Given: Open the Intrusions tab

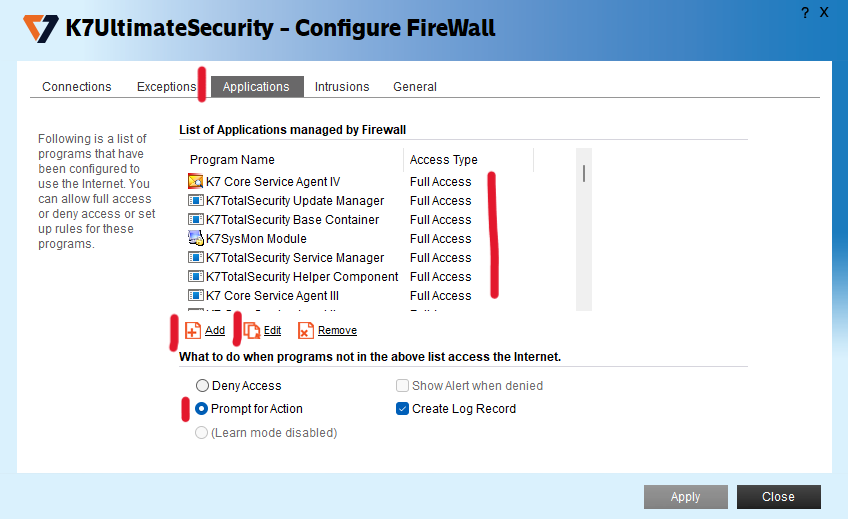Looking at the screenshot, I should tap(342, 87).
